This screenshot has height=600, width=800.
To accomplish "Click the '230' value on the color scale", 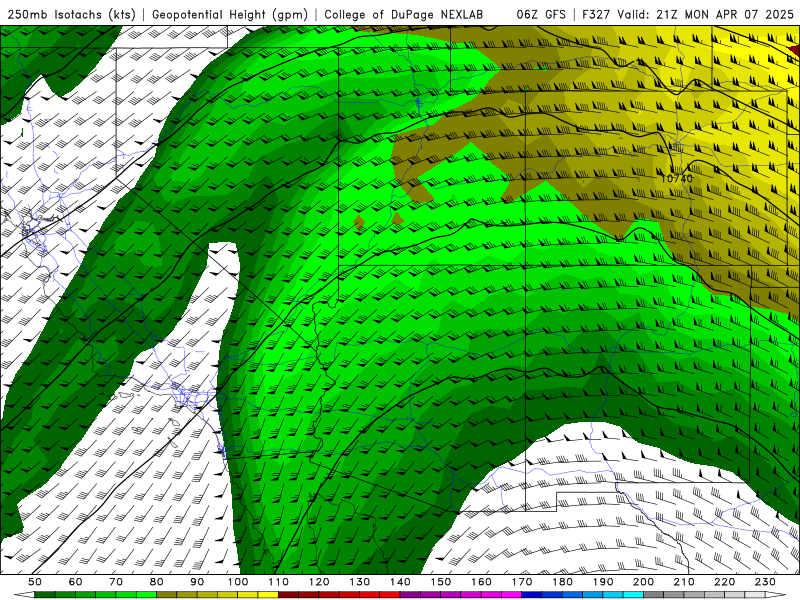I will [x=765, y=582].
